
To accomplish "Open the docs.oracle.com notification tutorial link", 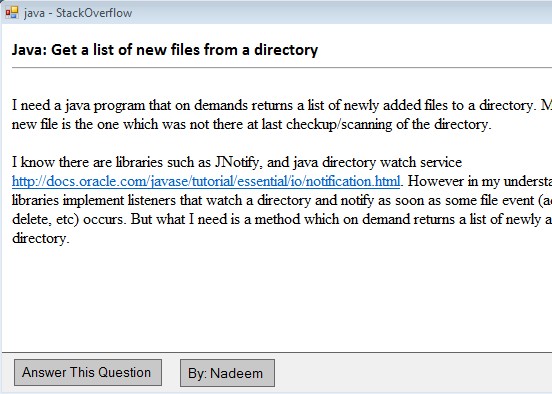I will 206,181.
